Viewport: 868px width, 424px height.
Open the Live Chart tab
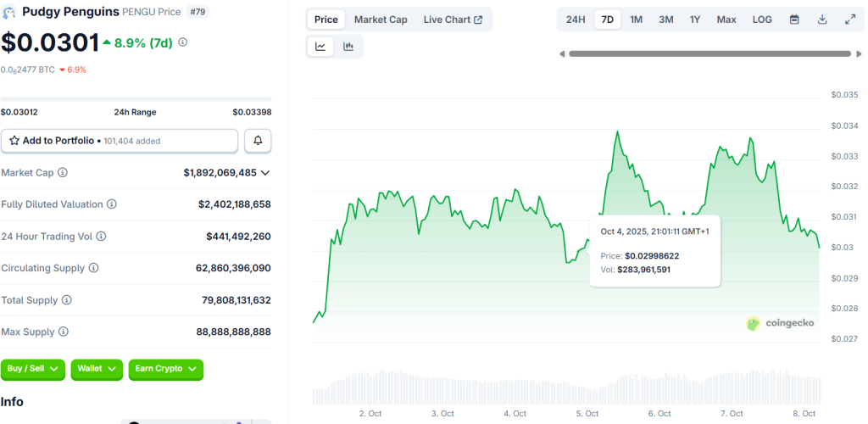(x=453, y=20)
